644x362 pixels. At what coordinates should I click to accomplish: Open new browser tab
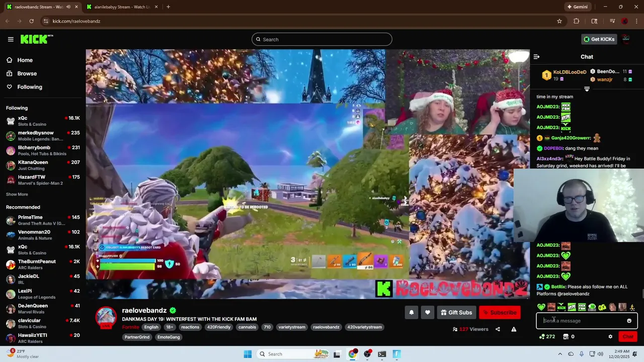pos(168,7)
